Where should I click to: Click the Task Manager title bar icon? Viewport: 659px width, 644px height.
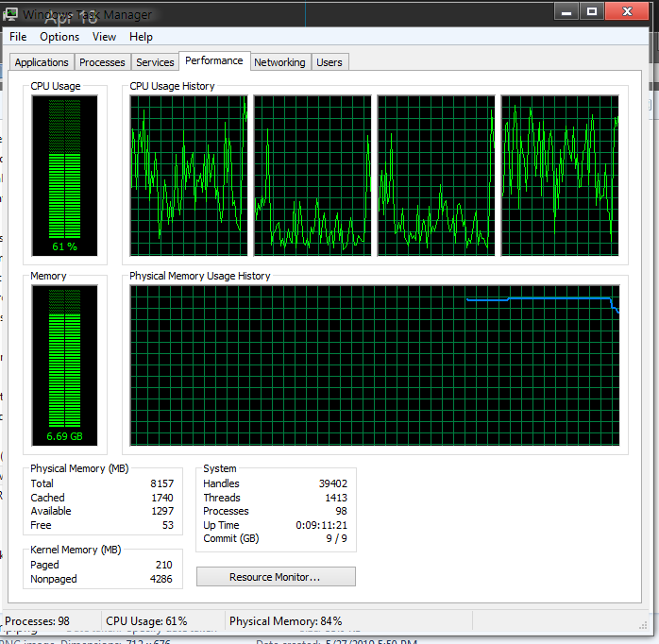pyautogui.click(x=10, y=14)
